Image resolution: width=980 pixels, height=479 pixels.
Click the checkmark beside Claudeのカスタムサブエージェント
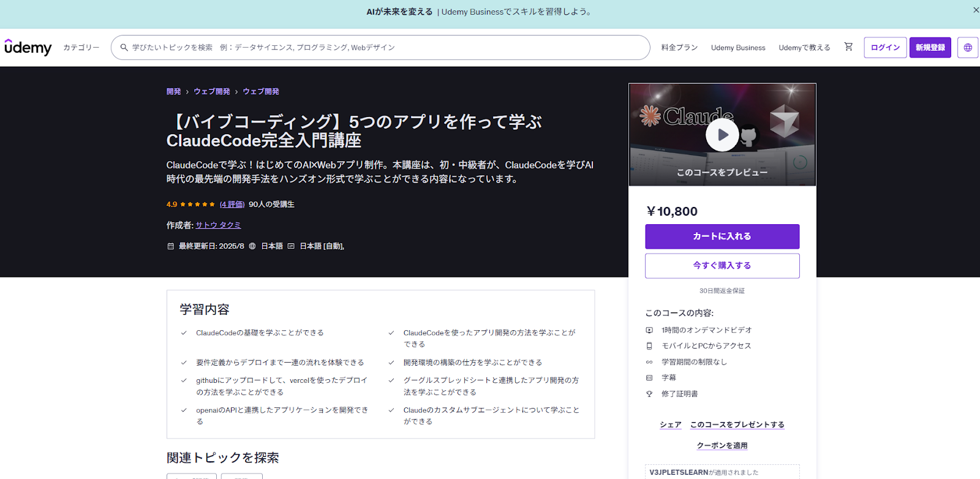click(391, 410)
